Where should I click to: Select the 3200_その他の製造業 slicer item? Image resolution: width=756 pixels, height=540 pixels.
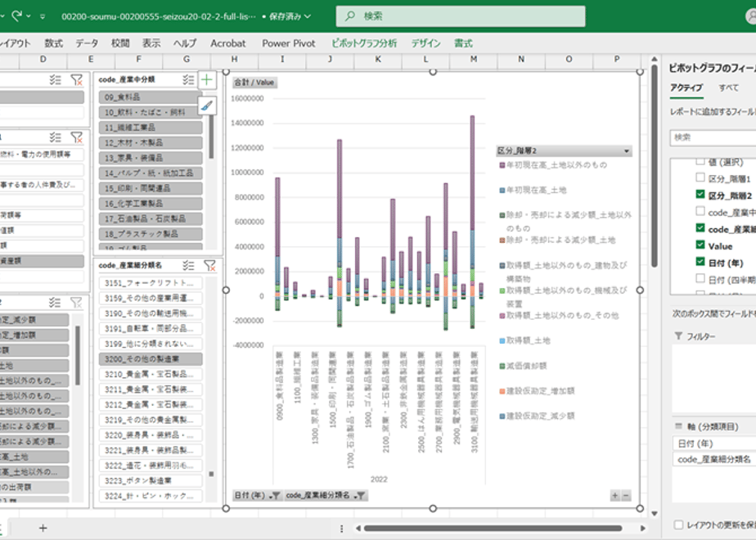click(x=151, y=358)
